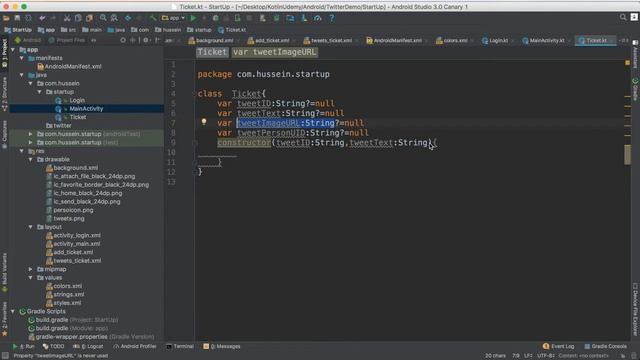Open the Run tool window
Image resolution: width=640 pixels, height=360 pixels.
coord(24,347)
